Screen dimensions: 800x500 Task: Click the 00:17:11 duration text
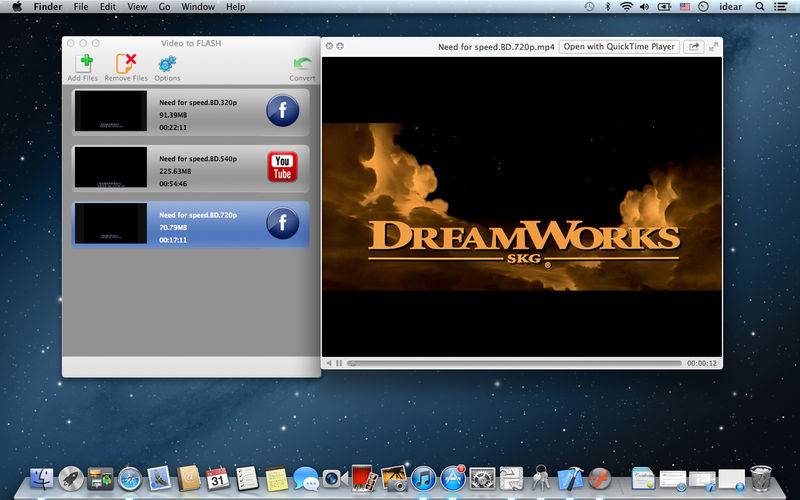click(173, 240)
